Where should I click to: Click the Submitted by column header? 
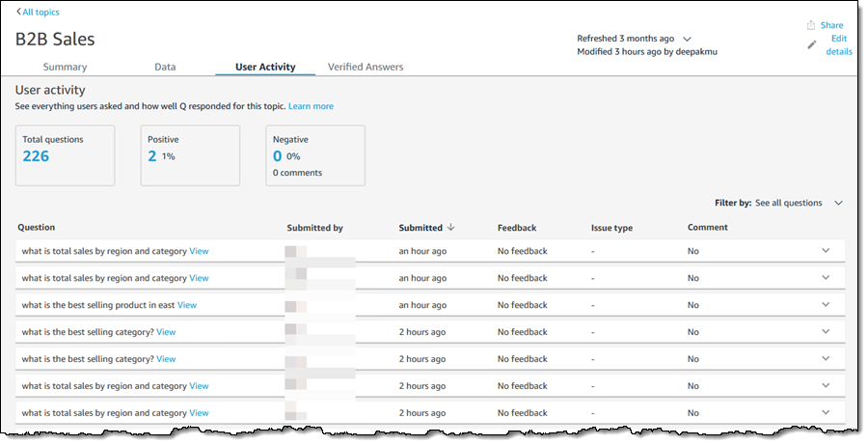(x=315, y=228)
